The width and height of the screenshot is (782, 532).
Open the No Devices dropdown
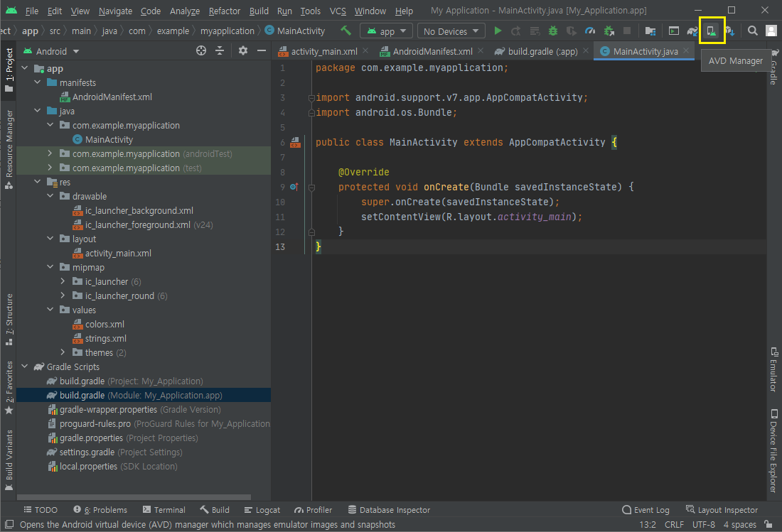[x=451, y=31]
